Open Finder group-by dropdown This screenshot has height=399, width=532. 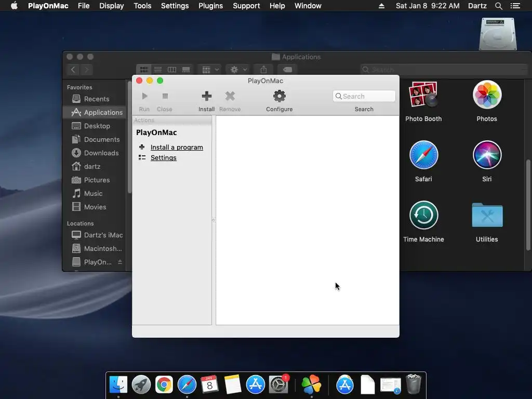[210, 70]
